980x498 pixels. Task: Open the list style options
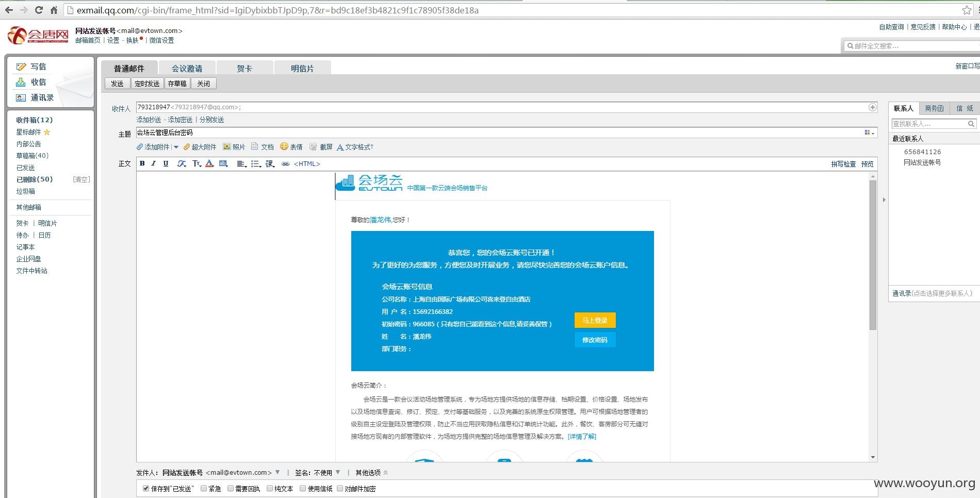click(256, 163)
